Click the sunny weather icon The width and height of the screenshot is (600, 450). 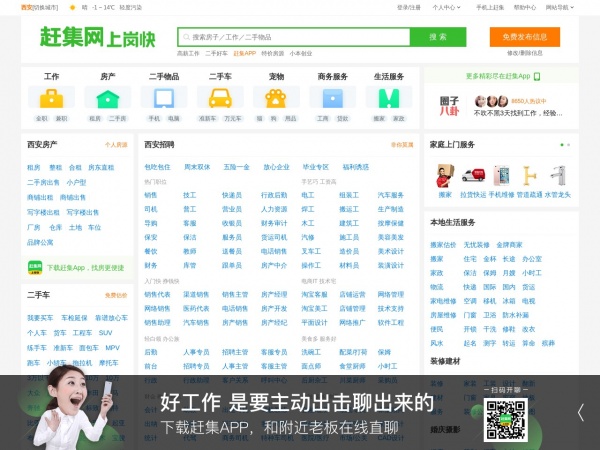(x=72, y=7)
